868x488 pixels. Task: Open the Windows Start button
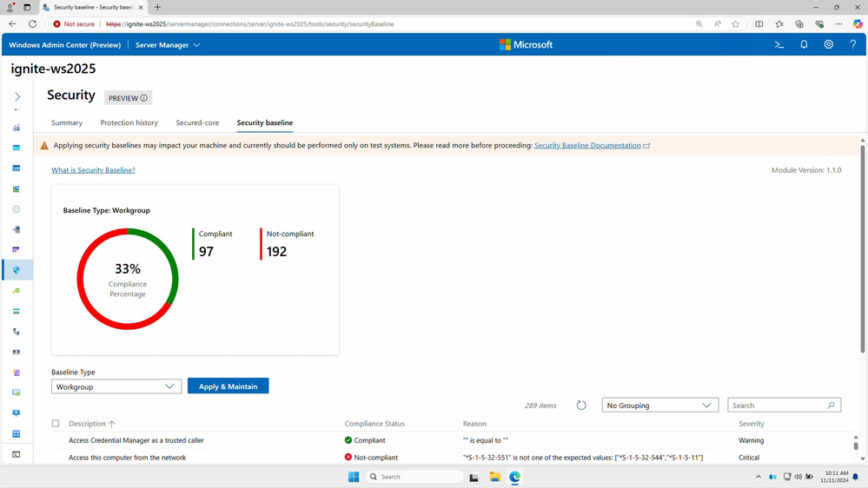(x=354, y=477)
